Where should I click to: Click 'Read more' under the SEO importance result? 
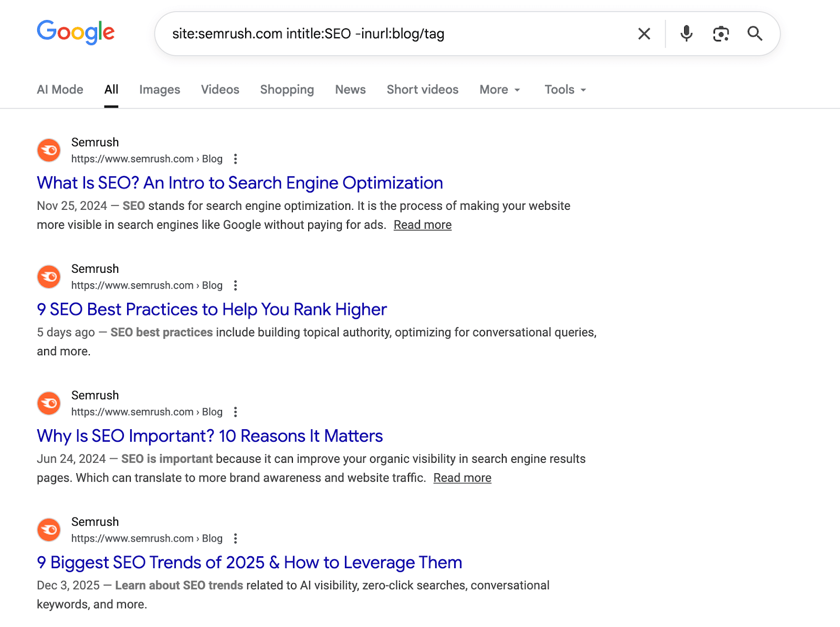[462, 477]
